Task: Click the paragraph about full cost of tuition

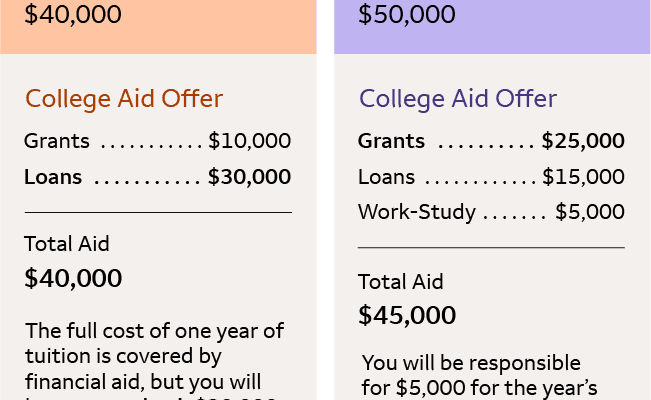Action: [154, 361]
